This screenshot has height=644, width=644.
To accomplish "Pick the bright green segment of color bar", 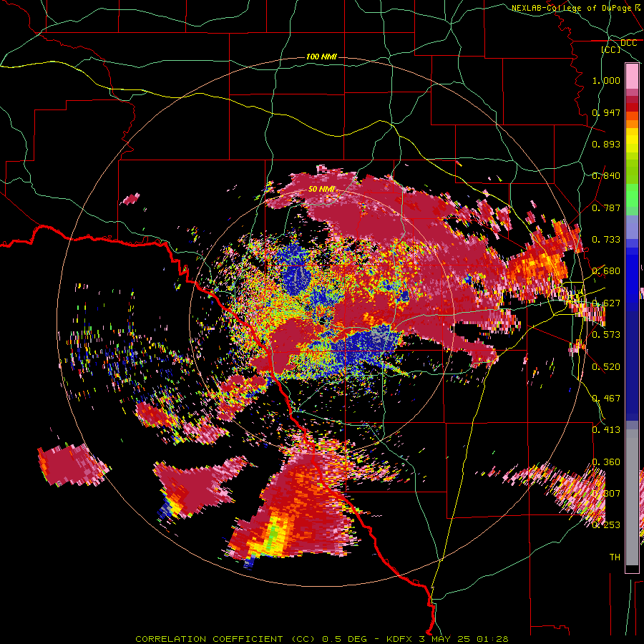I will click(632, 195).
